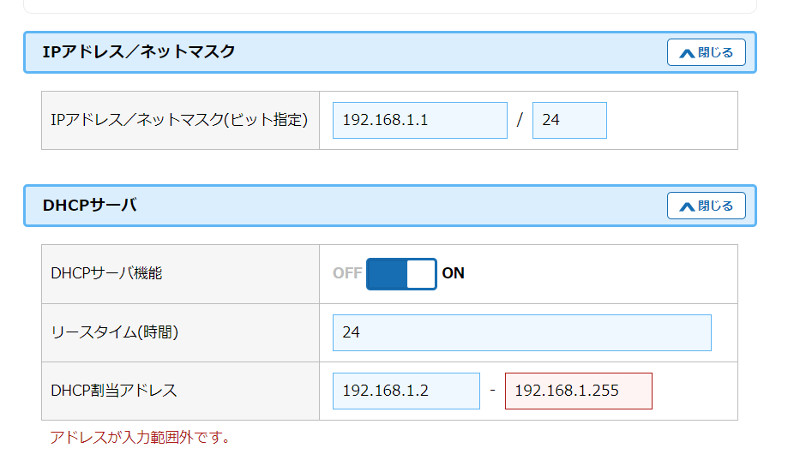Click the red error message アドレスが入力範囲外です
The height and width of the screenshot is (472, 800).
coord(140,438)
